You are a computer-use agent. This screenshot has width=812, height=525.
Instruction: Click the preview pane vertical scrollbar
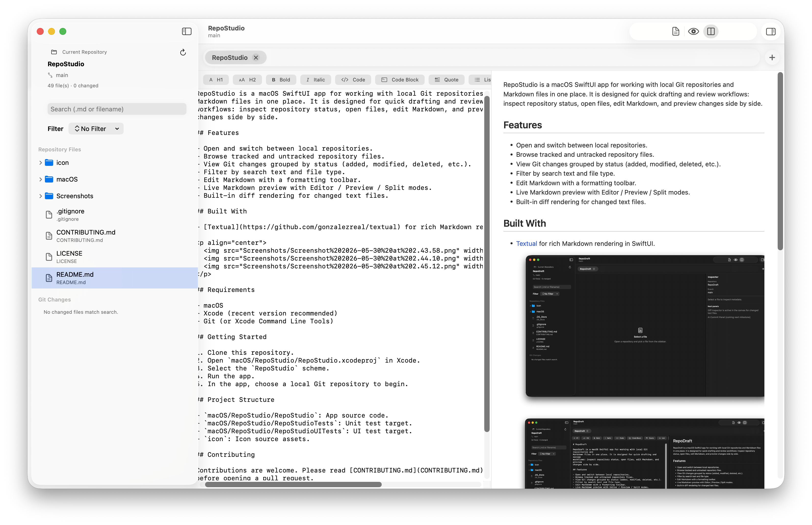click(780, 161)
